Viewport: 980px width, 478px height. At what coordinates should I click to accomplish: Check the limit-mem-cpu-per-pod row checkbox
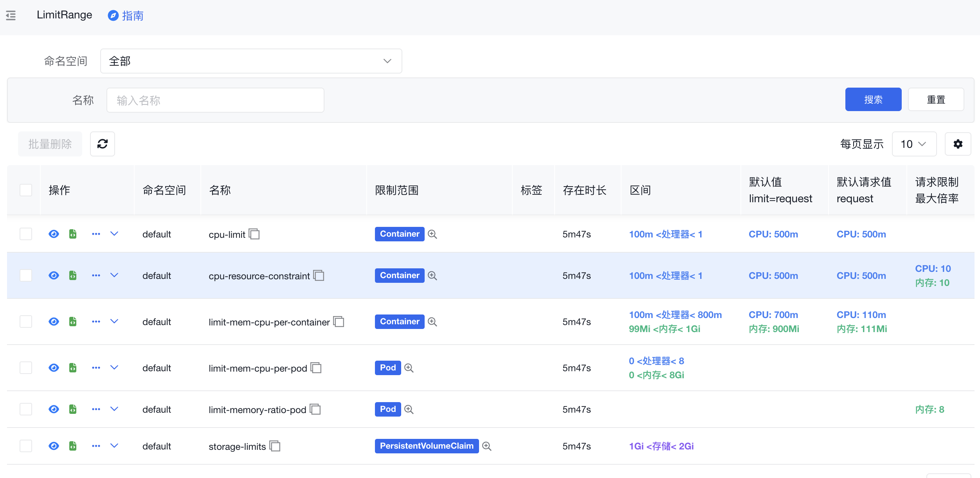26,368
